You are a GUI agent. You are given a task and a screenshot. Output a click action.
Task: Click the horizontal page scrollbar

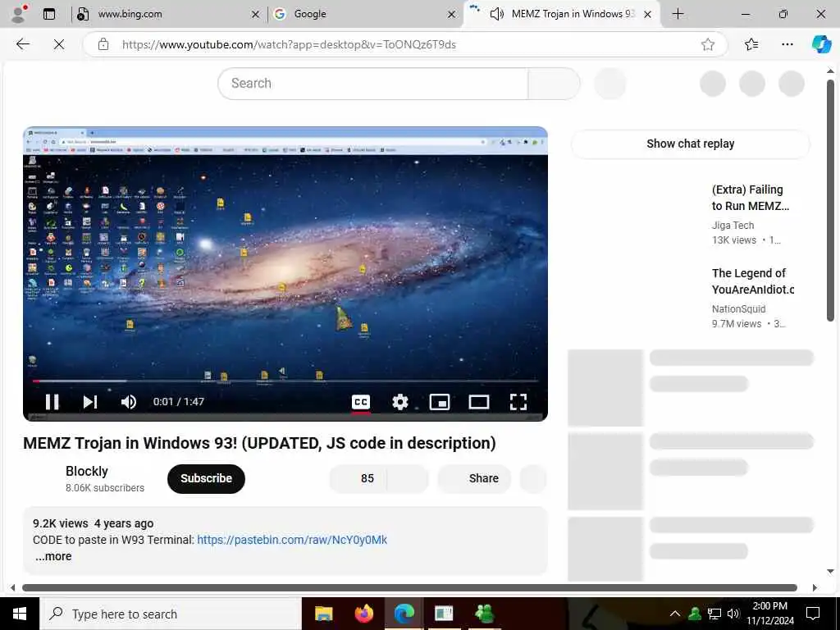[409, 587]
